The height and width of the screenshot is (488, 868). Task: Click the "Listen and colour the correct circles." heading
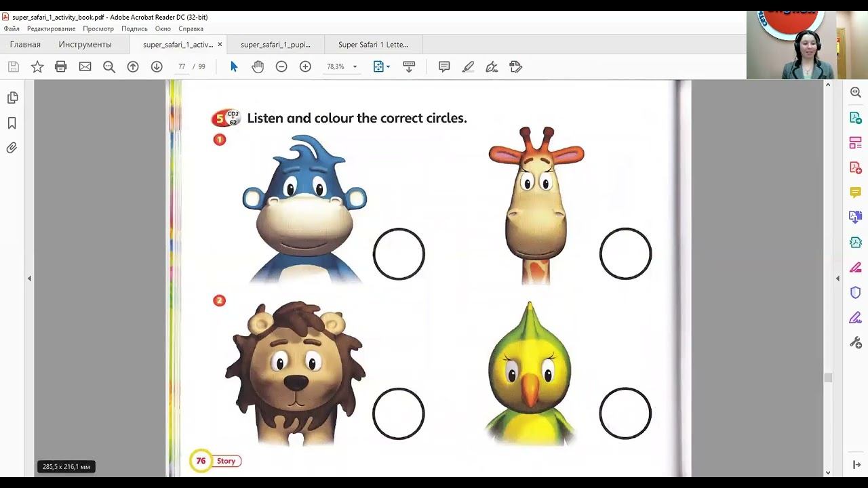coord(357,118)
